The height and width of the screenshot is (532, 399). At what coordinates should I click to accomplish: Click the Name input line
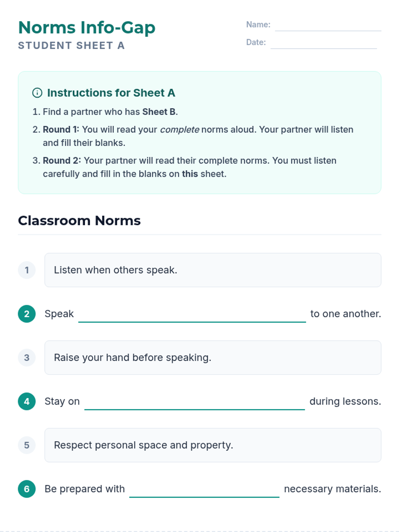coord(328,26)
